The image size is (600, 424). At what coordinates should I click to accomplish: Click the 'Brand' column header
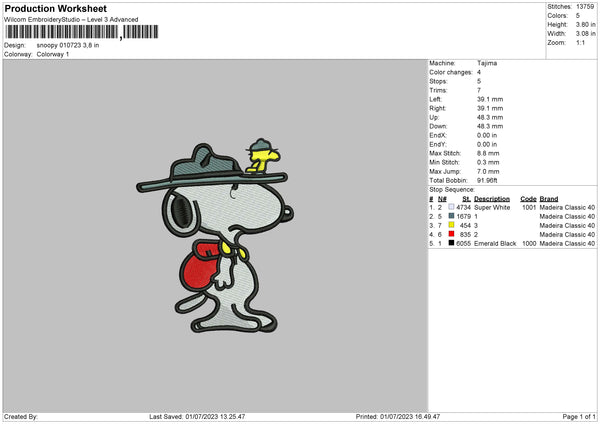click(x=549, y=199)
